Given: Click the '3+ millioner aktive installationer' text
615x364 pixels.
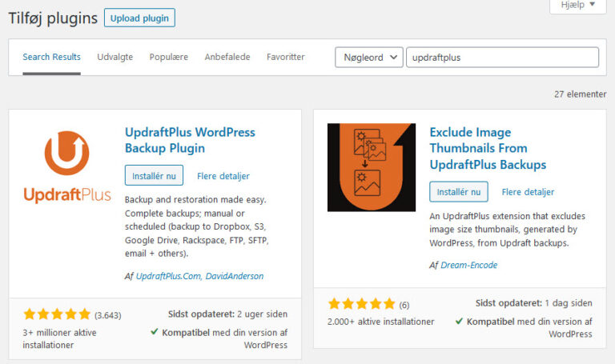Looking at the screenshot, I should (x=59, y=338).
